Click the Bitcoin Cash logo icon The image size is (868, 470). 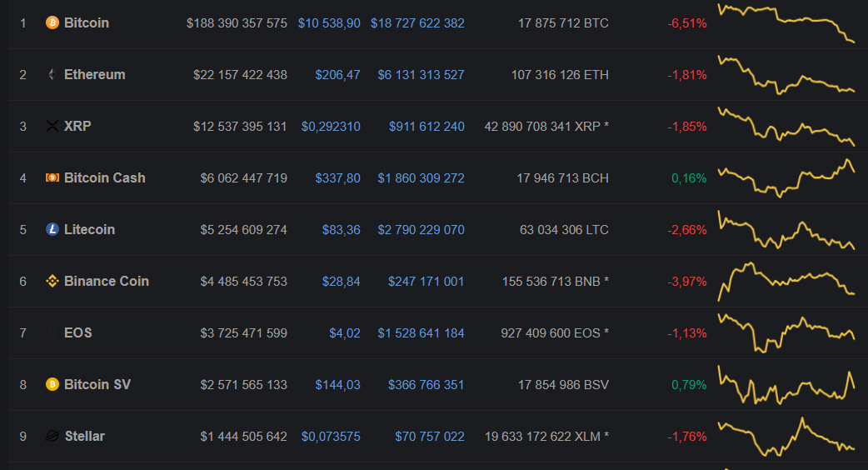pos(52,177)
